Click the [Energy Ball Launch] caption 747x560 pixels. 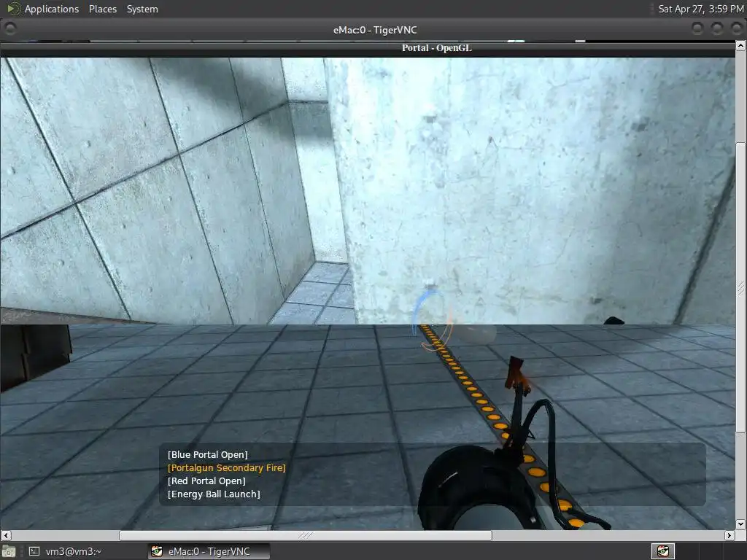click(214, 494)
